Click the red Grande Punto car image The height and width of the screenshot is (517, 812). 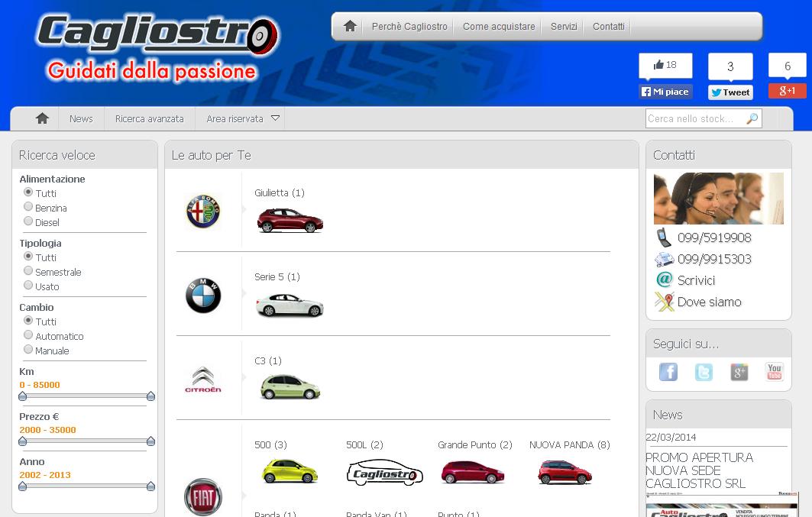point(472,472)
